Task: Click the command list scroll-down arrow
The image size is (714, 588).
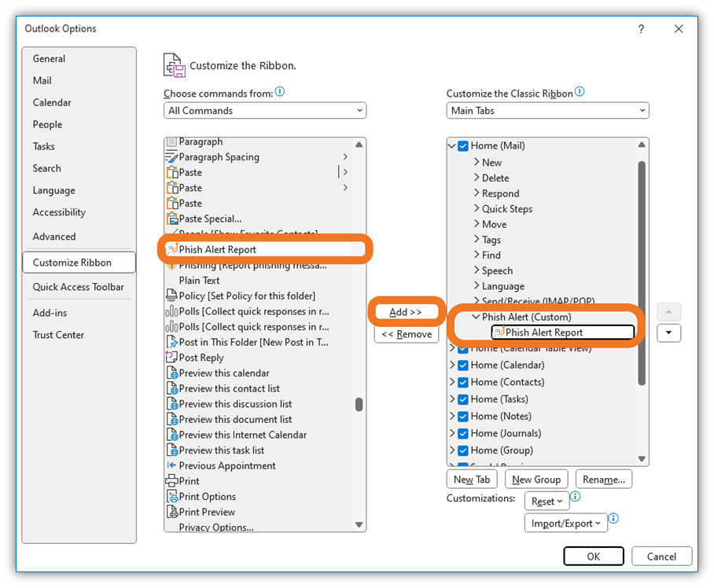Action: click(359, 525)
